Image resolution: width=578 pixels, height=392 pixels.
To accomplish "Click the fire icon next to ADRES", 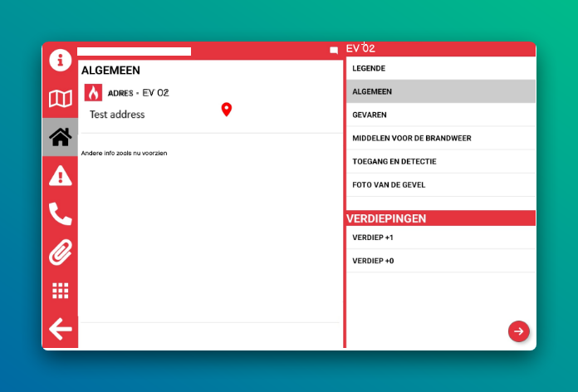I will tap(93, 92).
